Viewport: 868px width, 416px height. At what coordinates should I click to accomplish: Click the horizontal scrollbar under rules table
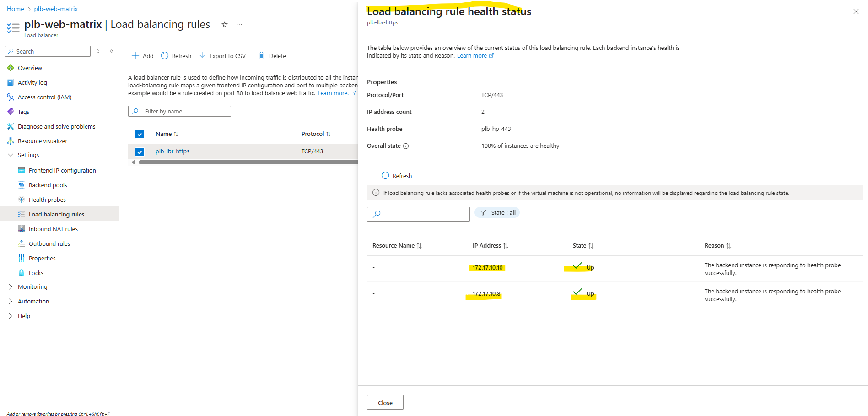point(248,162)
